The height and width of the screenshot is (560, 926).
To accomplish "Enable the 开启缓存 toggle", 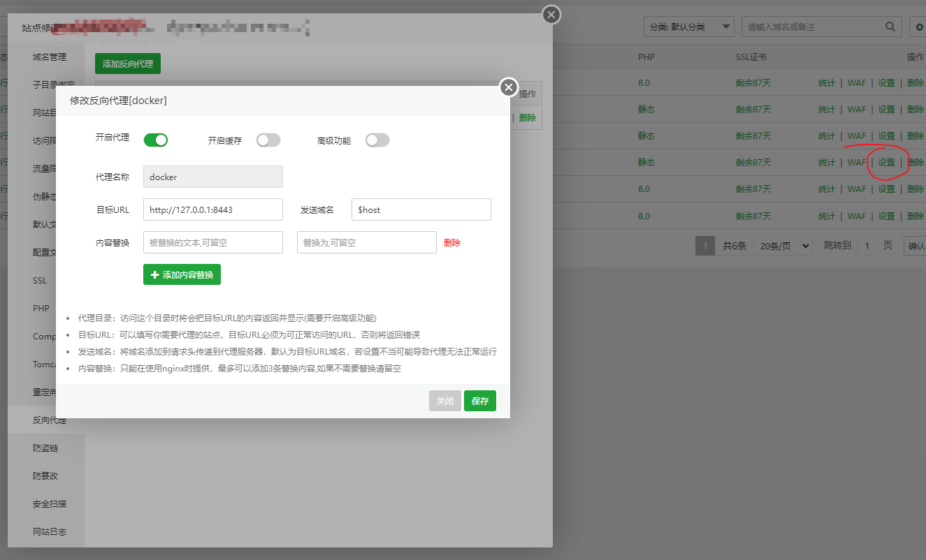I will click(268, 140).
